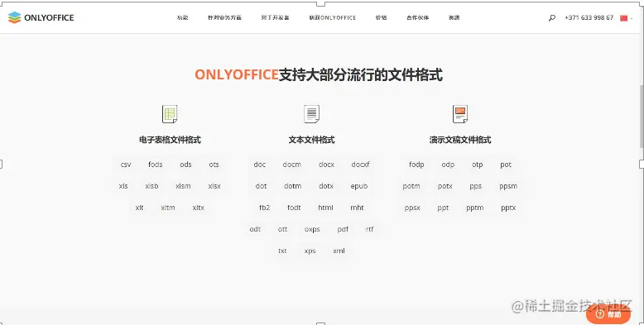Click the xlt format tag
Screen dimensions: 644x325
pos(139,208)
